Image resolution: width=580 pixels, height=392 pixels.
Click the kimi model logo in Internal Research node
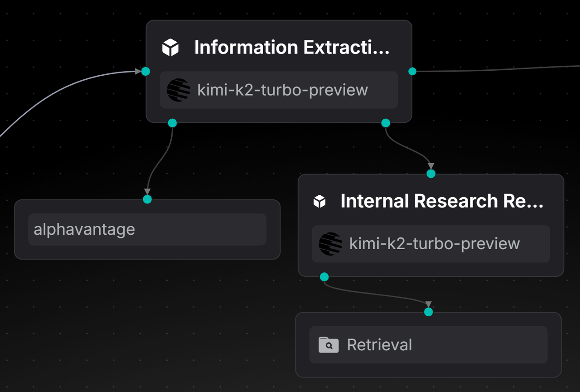(x=330, y=244)
